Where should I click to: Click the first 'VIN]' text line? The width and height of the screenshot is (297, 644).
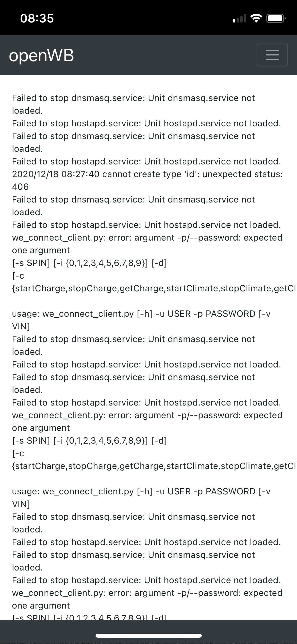pos(21,326)
